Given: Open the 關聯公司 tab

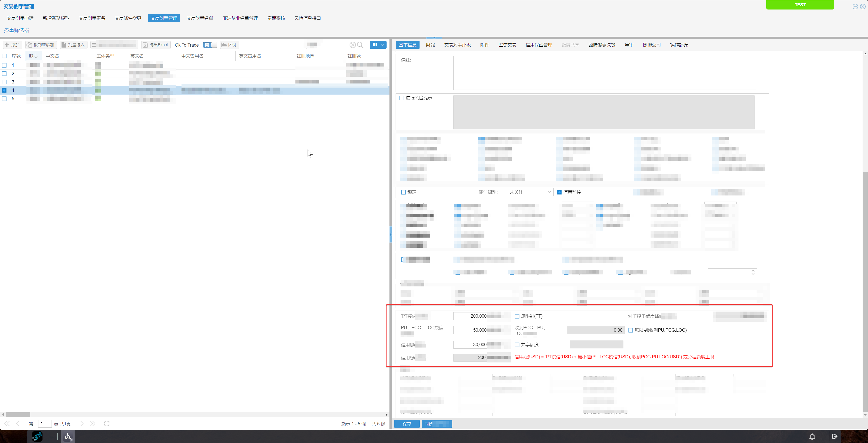Looking at the screenshot, I should [652, 45].
